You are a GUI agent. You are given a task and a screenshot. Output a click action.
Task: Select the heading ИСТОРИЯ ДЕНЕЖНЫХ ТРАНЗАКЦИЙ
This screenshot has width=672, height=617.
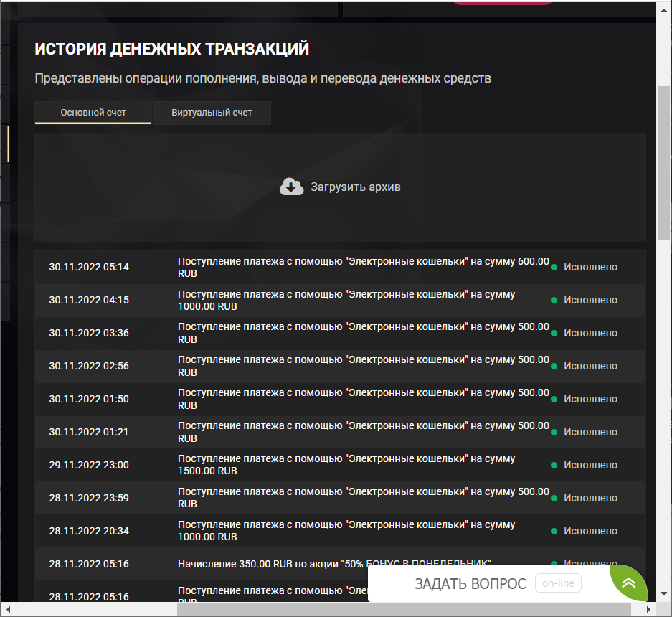point(172,49)
